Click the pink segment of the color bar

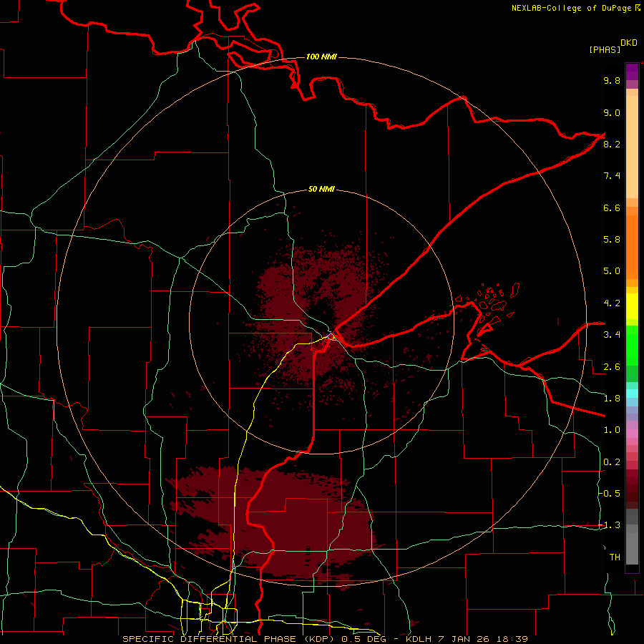[632, 434]
